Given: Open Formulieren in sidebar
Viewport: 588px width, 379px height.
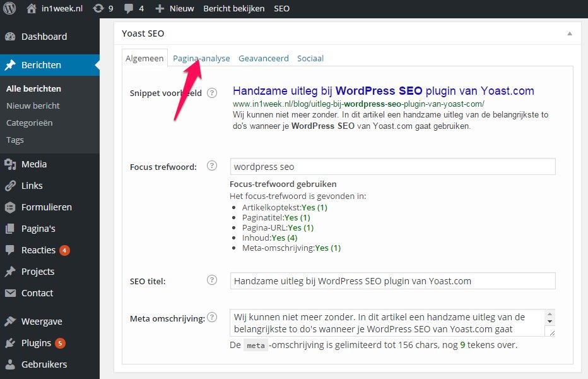Looking at the screenshot, I should point(47,207).
